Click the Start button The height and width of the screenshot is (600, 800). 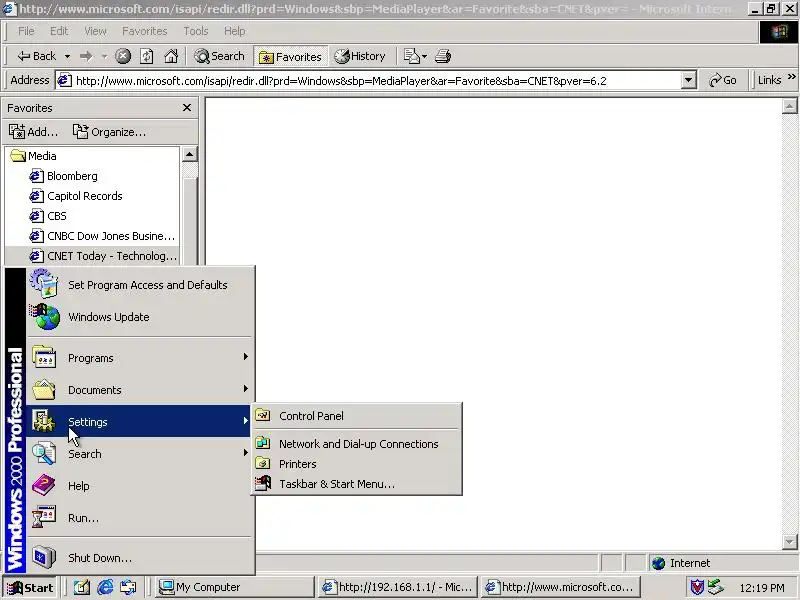29,588
